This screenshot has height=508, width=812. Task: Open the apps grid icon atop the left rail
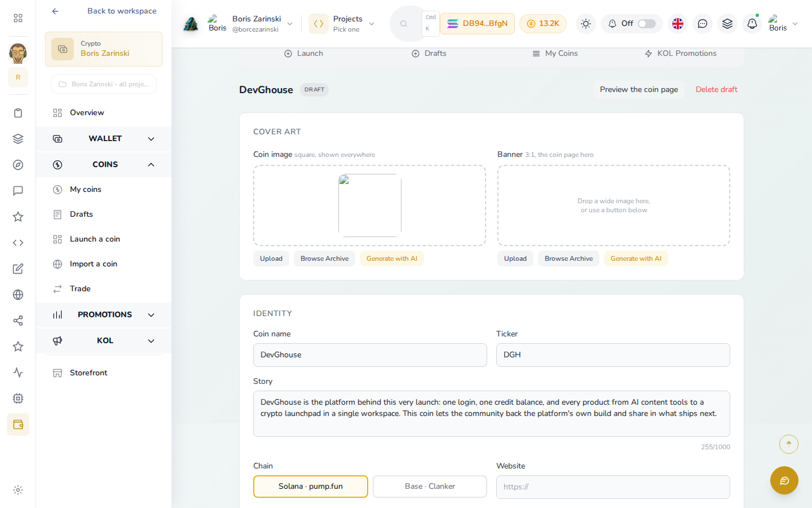[x=18, y=18]
